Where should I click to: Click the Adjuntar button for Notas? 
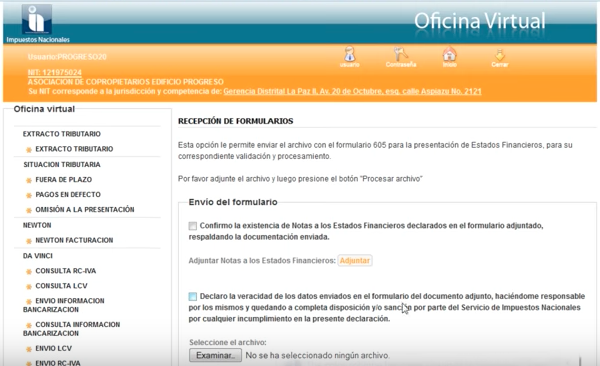[x=355, y=260]
